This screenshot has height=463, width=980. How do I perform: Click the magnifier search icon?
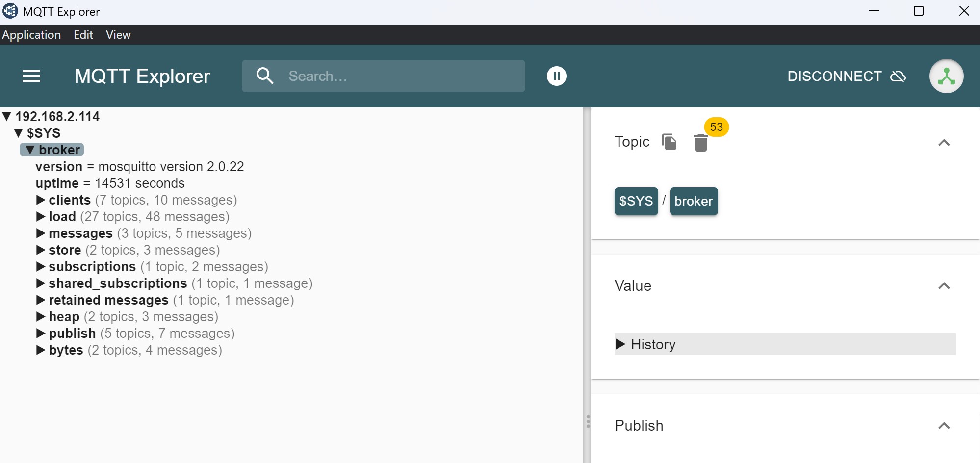pyautogui.click(x=265, y=76)
